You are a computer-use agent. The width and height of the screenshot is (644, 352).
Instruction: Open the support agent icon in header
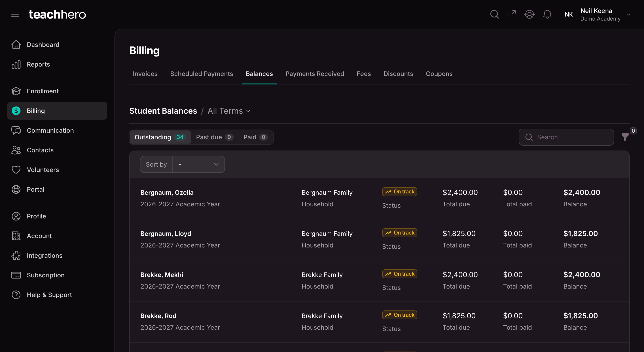pyautogui.click(x=529, y=14)
